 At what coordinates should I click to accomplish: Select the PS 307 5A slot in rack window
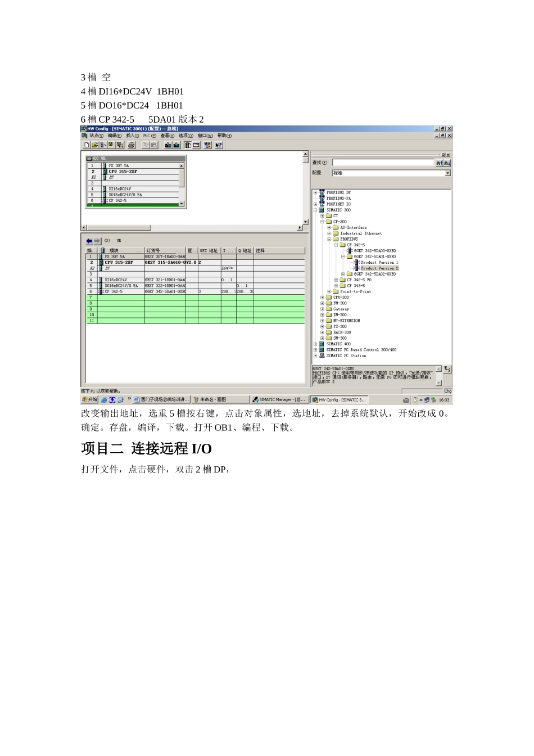pyautogui.click(x=133, y=165)
